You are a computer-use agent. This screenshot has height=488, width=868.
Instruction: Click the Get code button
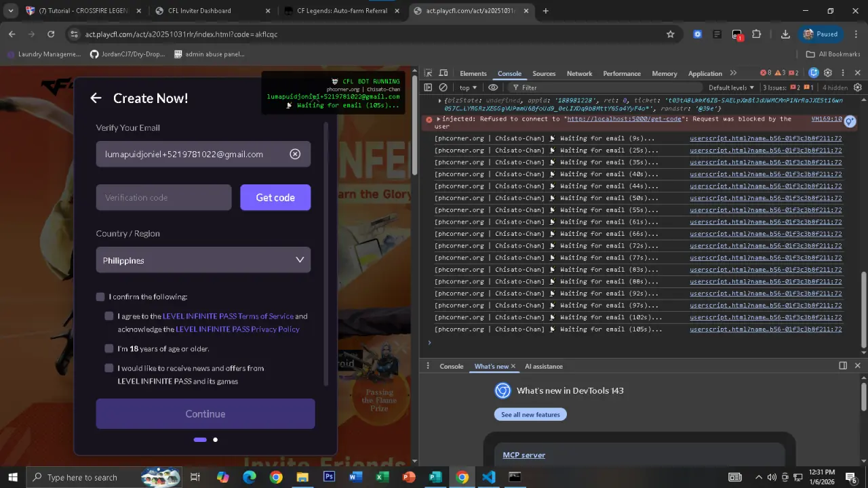[x=275, y=197]
